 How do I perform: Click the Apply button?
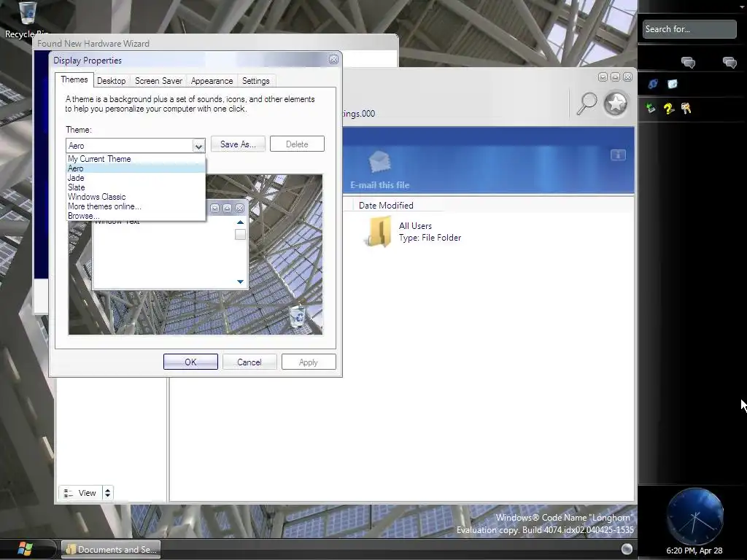[309, 362]
